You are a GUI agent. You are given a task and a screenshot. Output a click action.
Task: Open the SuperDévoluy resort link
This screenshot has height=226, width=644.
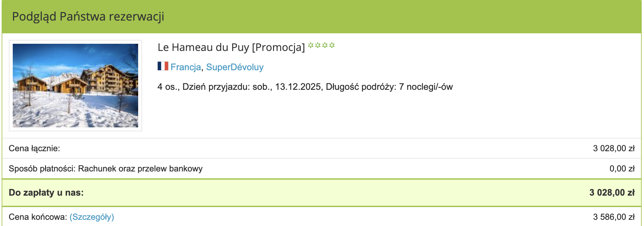pos(234,67)
